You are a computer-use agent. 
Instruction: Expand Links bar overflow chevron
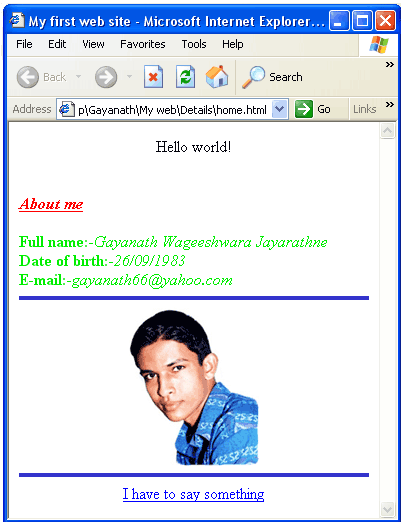(389, 105)
